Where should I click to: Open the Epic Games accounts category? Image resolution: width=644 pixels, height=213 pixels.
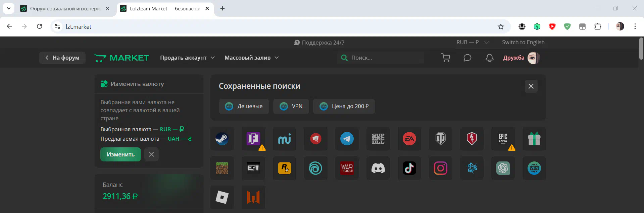(503, 139)
